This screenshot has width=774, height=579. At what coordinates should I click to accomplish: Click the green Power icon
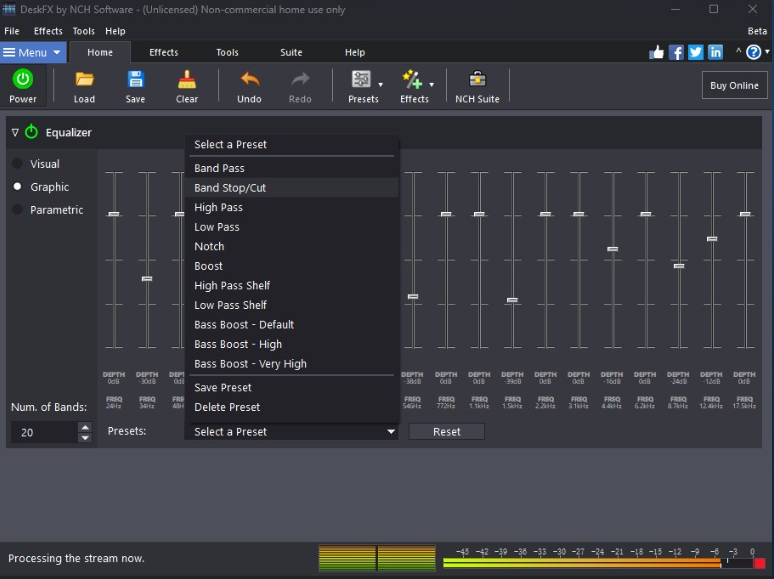click(22, 79)
